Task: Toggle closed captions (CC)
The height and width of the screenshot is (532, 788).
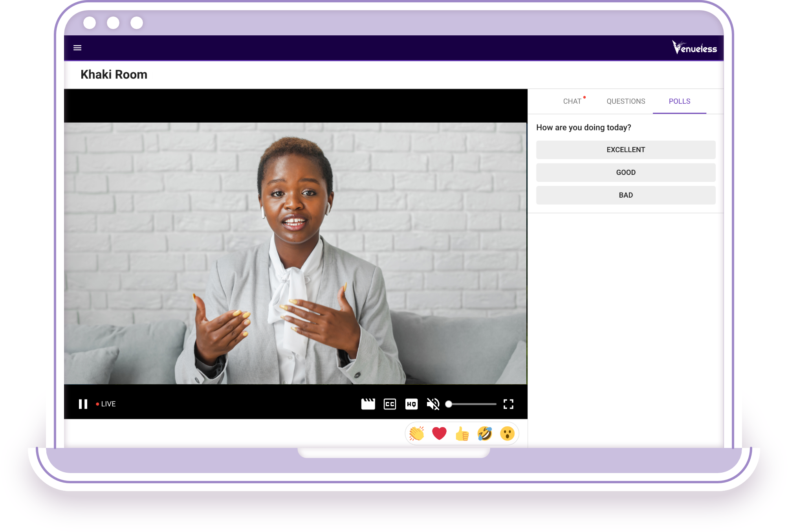Action: [x=390, y=404]
